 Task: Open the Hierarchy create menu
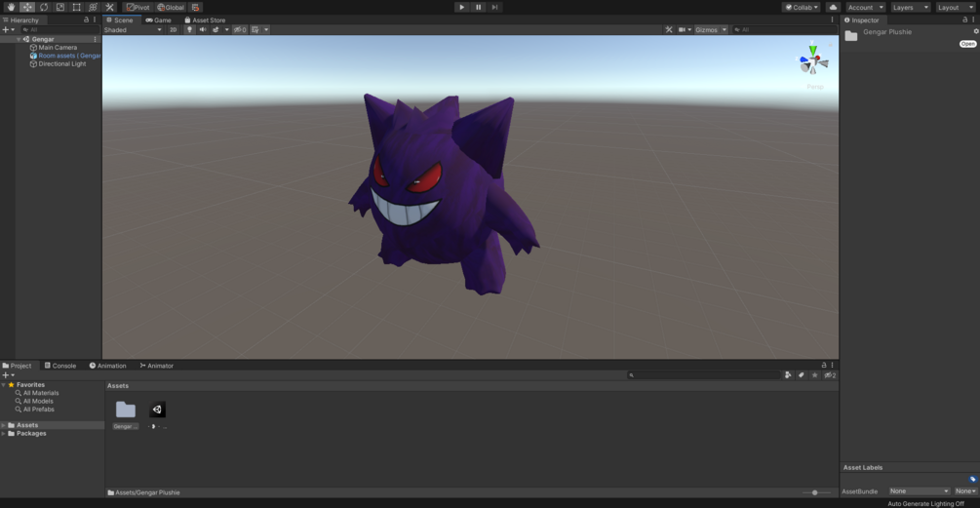click(8, 29)
